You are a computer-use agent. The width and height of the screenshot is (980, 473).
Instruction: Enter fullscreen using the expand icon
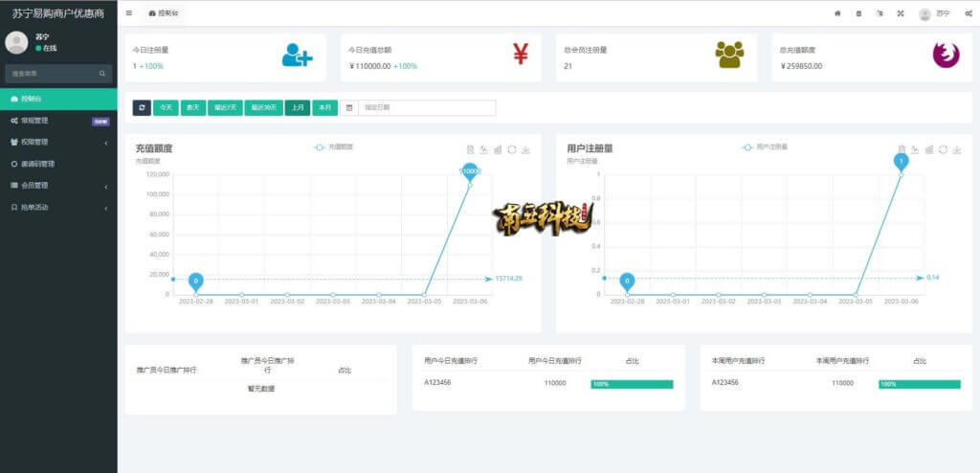pyautogui.click(x=901, y=13)
